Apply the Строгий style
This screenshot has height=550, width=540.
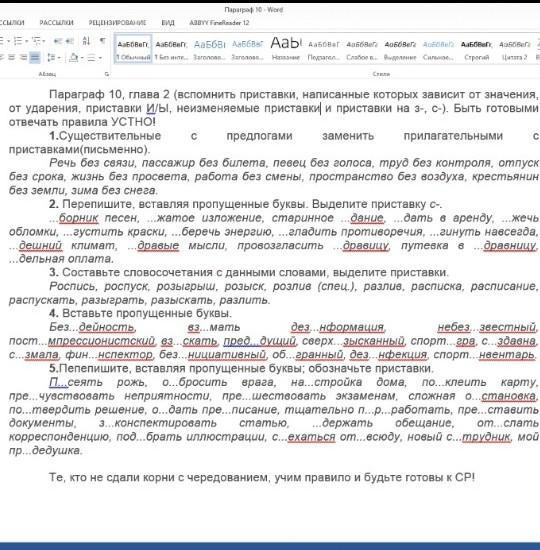476,49
